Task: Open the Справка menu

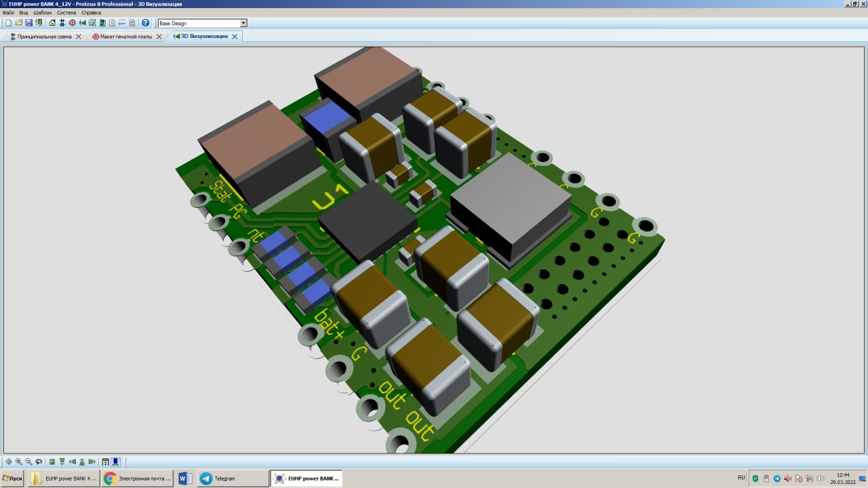Action: [x=91, y=13]
